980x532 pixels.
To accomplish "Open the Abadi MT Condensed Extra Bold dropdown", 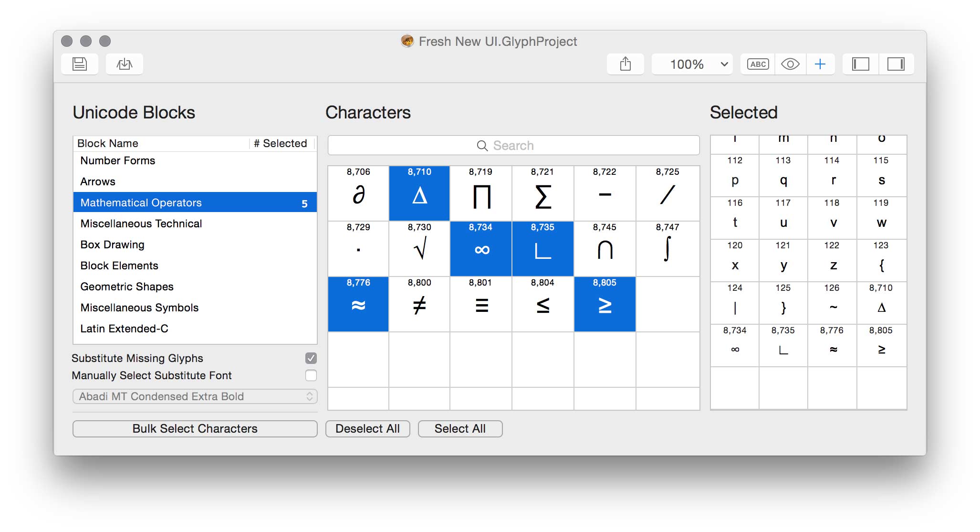I will tap(195, 396).
